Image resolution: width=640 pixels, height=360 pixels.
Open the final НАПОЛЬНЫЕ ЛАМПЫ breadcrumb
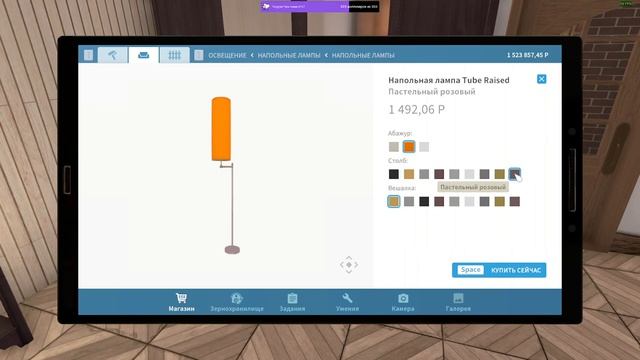point(363,55)
